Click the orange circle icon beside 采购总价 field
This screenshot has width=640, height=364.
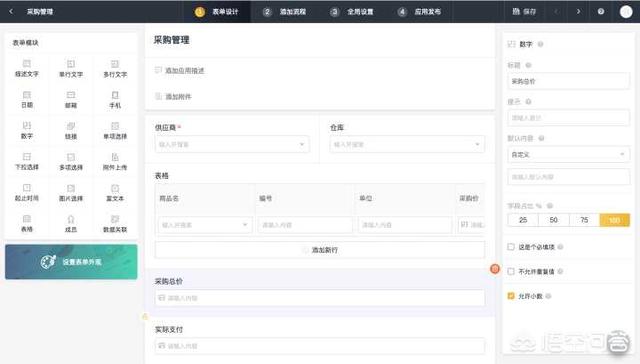[495, 269]
